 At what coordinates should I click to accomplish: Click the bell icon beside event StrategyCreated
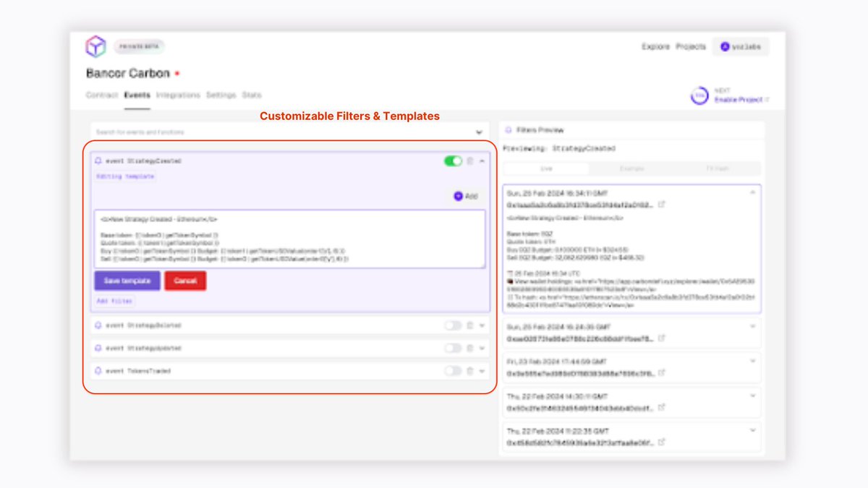[x=98, y=161]
